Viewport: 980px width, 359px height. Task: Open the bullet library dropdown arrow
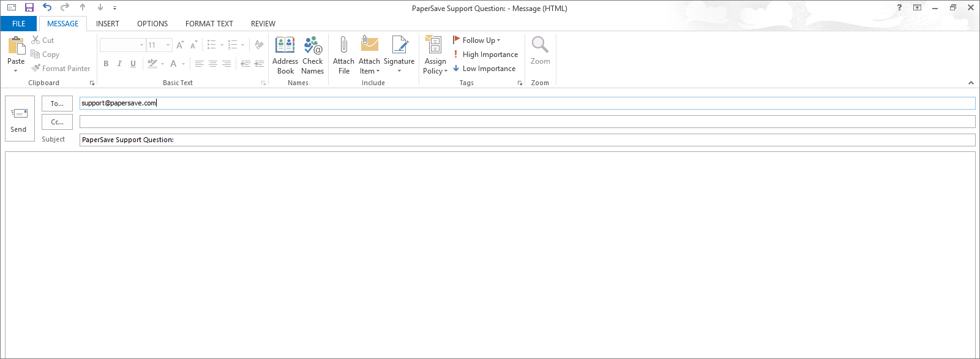[222, 45]
